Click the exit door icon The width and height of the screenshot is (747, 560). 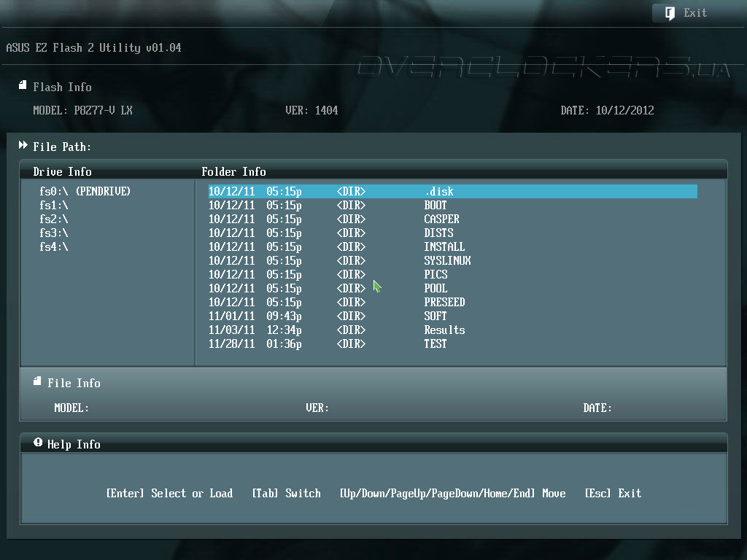[670, 13]
